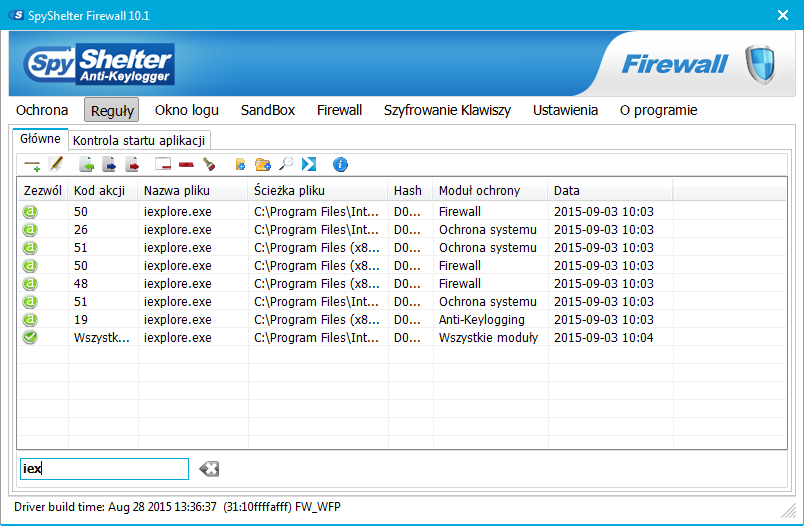The height and width of the screenshot is (526, 804).
Task: Sort by Ścieżka pliku column header
Action: [x=318, y=191]
